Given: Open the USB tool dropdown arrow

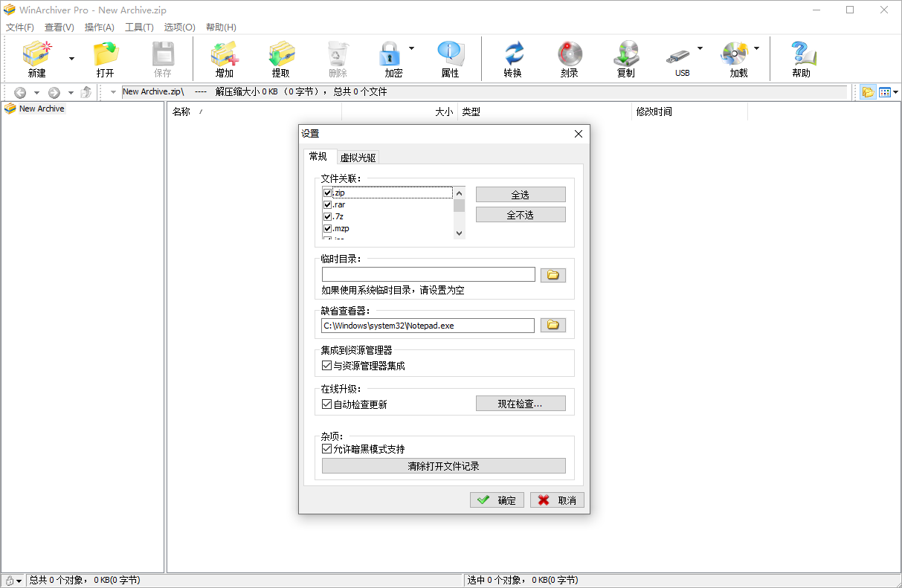Looking at the screenshot, I should point(700,46).
